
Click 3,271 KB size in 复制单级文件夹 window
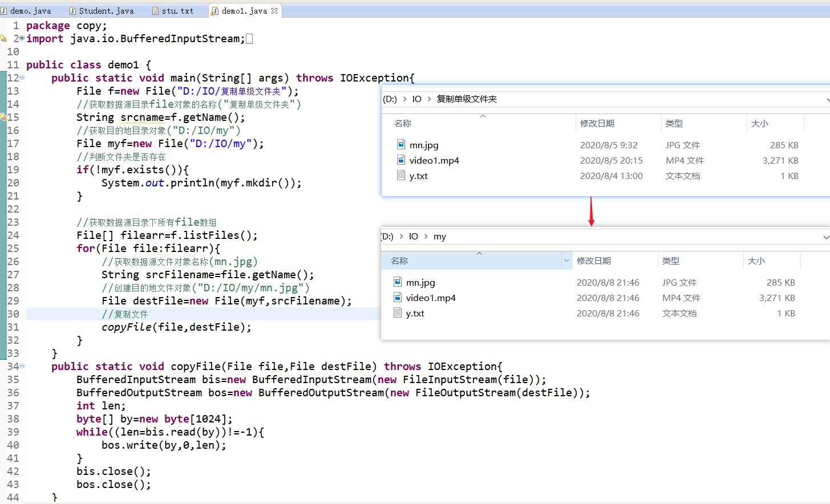point(780,161)
